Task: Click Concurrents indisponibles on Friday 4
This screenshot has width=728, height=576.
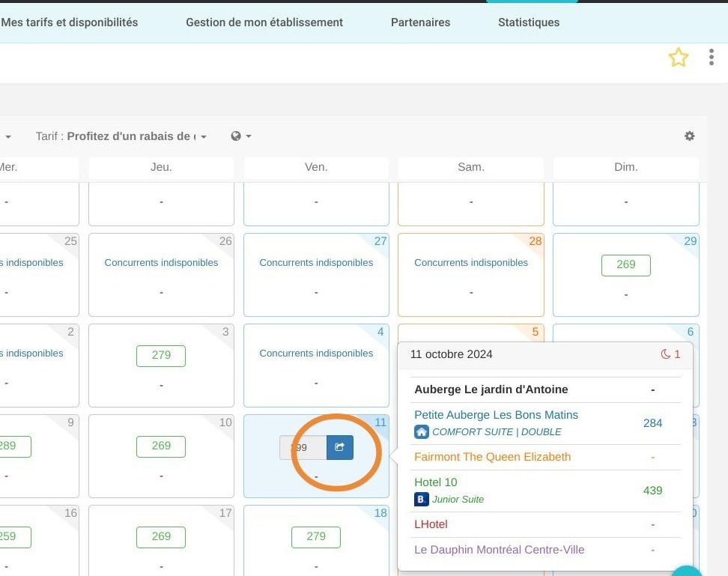Action: [316, 354]
